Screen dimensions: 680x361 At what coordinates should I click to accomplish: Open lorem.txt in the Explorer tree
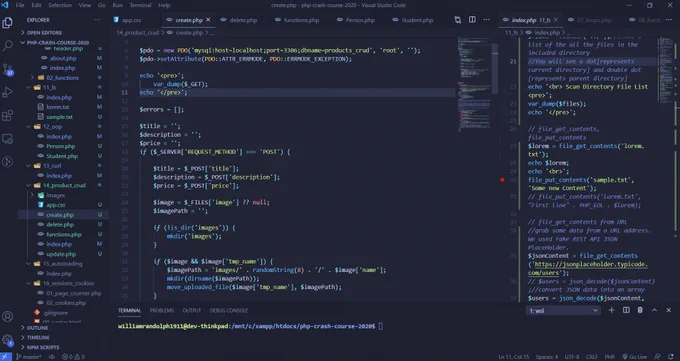[x=58, y=107]
